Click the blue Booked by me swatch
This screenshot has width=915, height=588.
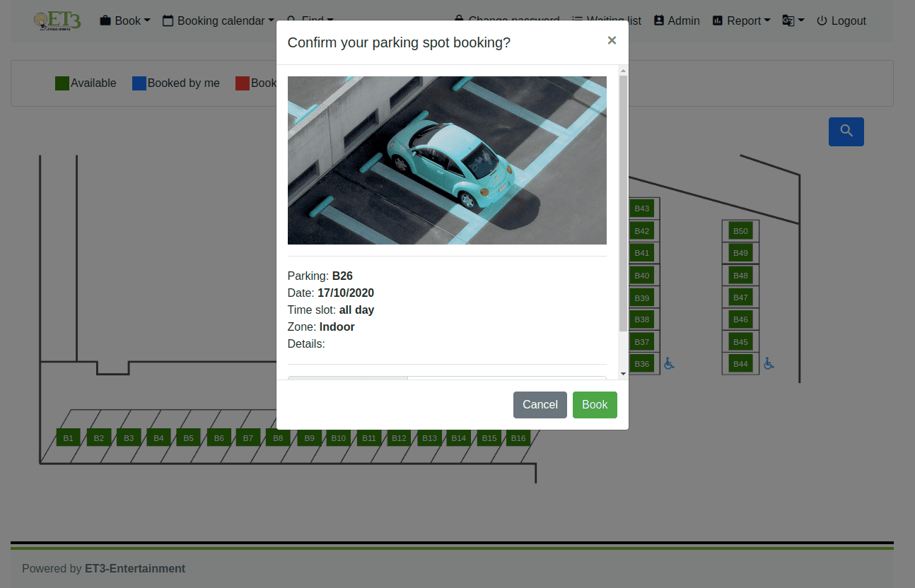(139, 83)
